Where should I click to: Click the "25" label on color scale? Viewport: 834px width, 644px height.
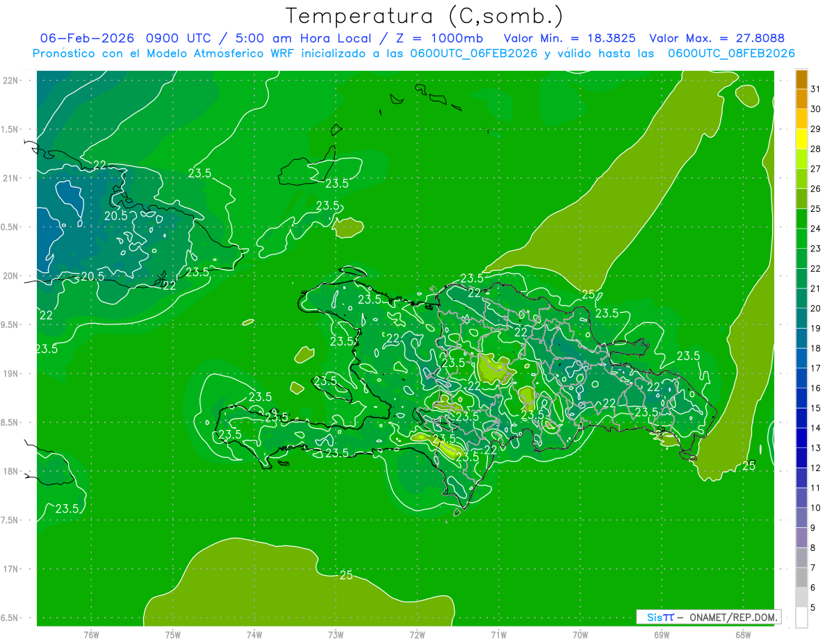point(815,209)
